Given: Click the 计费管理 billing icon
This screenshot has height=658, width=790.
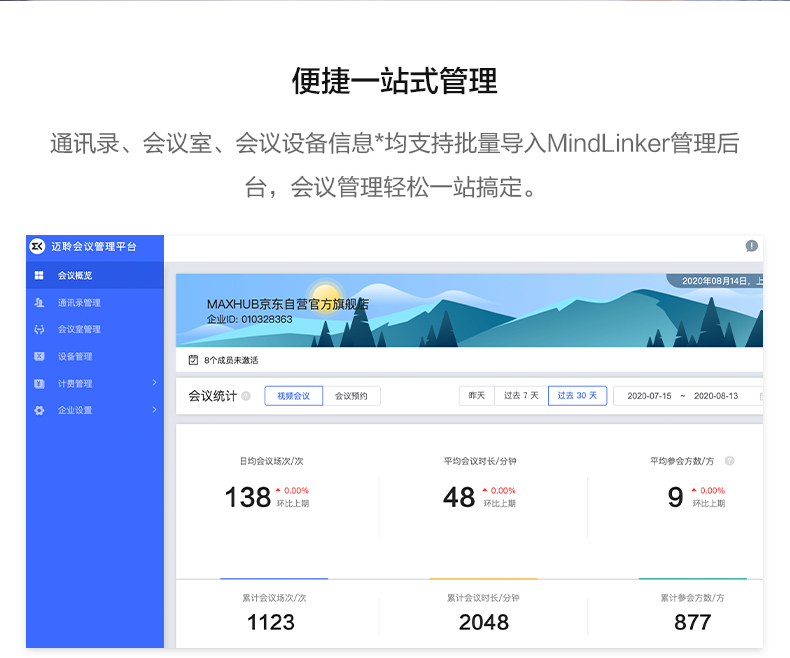Looking at the screenshot, I should 39,383.
